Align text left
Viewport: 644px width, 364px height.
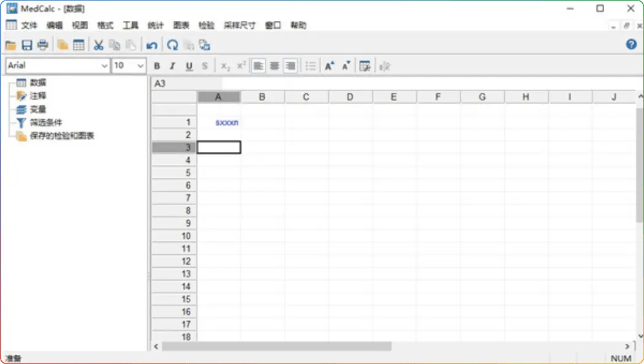[x=259, y=66]
